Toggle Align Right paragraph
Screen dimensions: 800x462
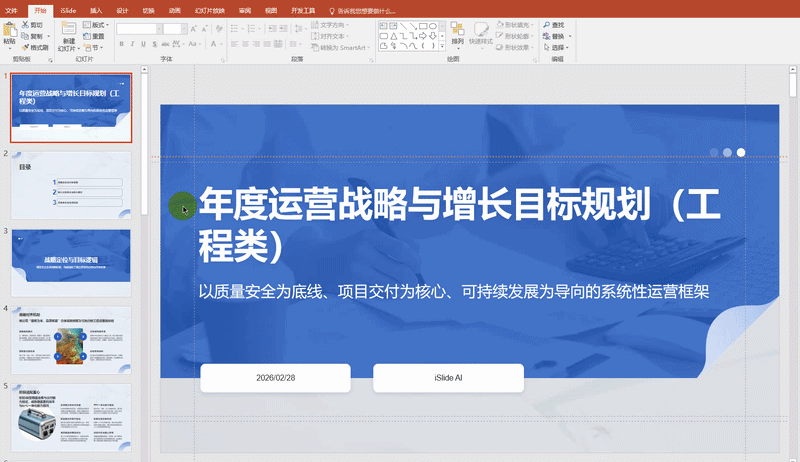coord(256,44)
